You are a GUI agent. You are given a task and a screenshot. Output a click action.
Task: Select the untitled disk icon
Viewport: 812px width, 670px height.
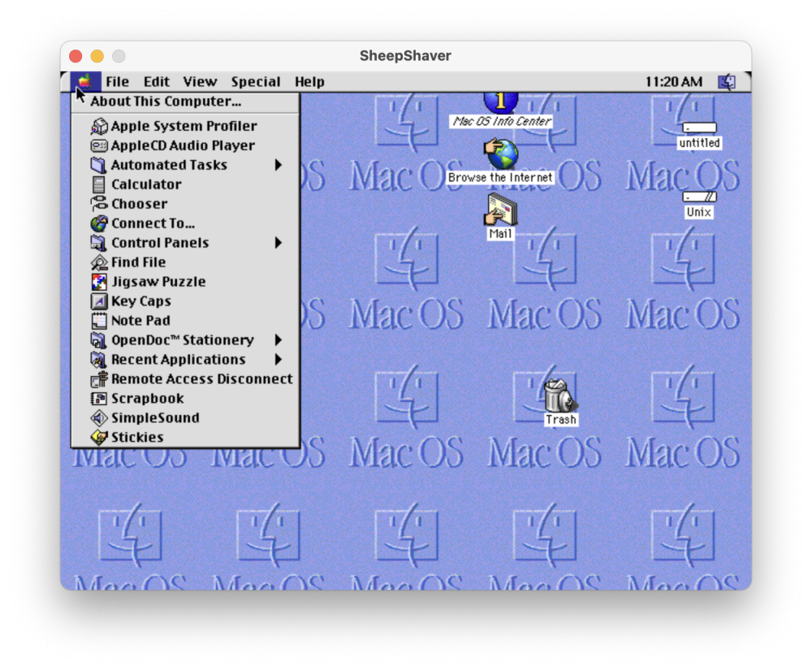[x=699, y=128]
